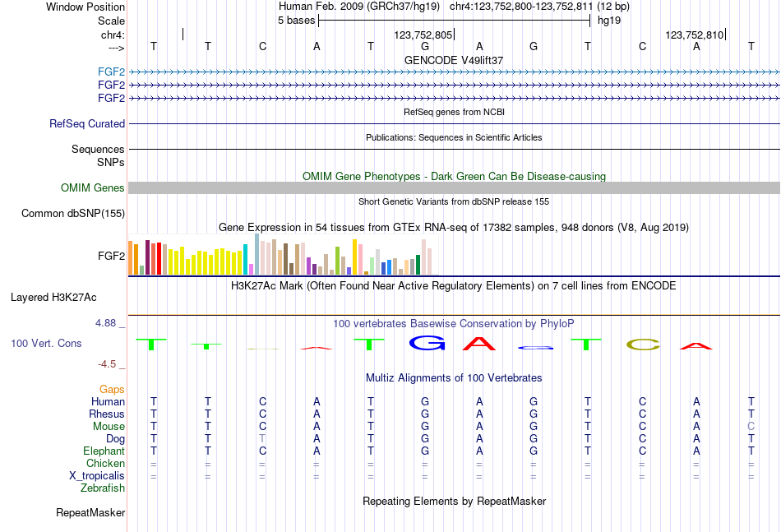
Task: Click the Gene Expression GTEx track title
Action: pos(454,228)
